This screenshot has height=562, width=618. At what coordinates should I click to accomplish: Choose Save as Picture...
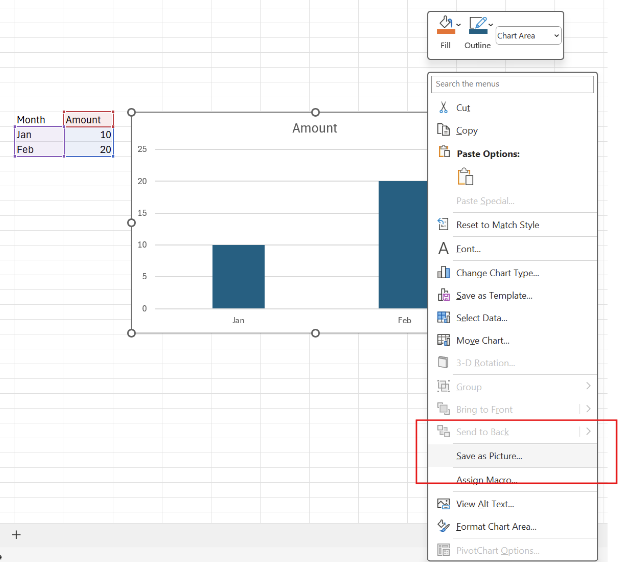coord(489,456)
